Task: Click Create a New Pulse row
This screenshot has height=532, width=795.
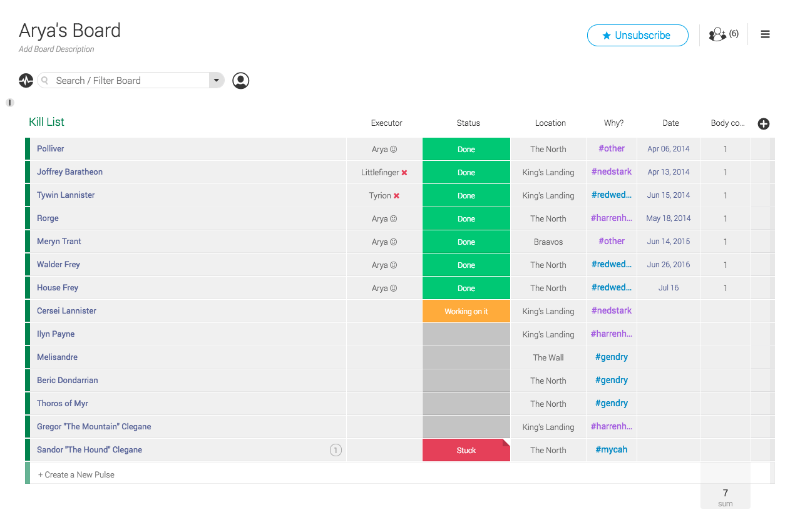Action: pos(76,474)
